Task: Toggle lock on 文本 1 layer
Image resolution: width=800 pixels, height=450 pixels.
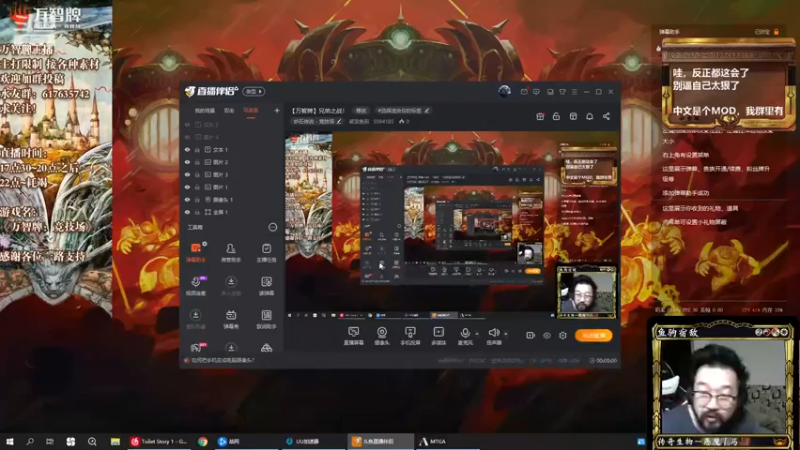Action: (x=197, y=150)
